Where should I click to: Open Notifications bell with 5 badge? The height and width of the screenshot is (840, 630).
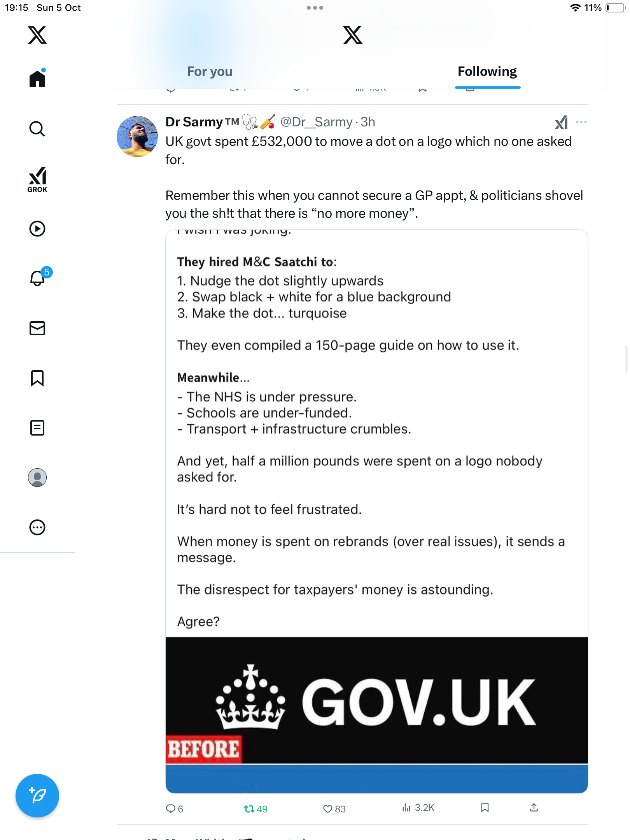point(38,278)
